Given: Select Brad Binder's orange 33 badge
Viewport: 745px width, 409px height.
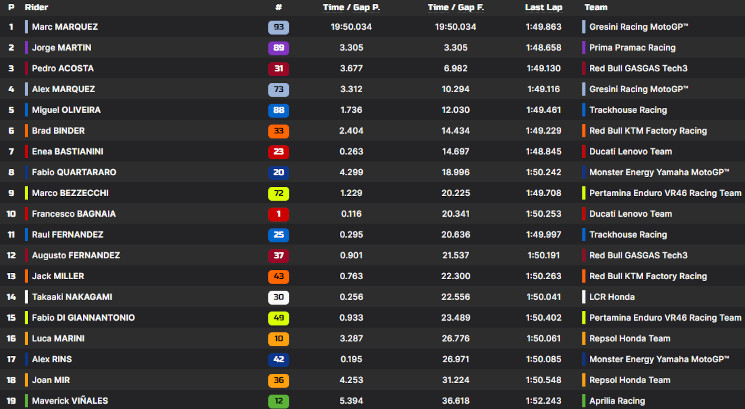Looking at the screenshot, I should (x=278, y=131).
